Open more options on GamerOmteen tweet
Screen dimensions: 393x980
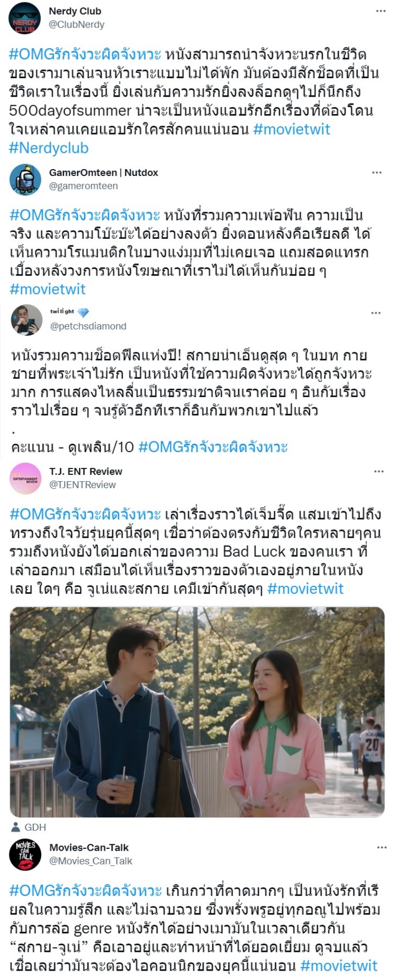tap(377, 173)
